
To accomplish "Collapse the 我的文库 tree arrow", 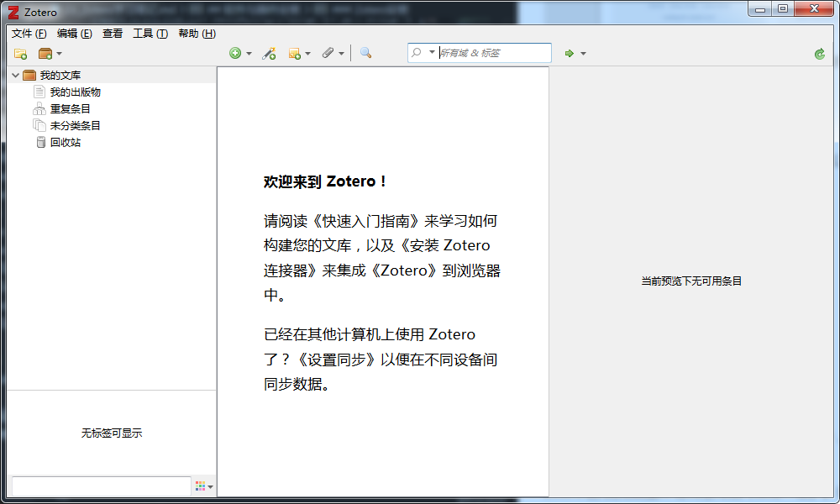I will pos(15,75).
